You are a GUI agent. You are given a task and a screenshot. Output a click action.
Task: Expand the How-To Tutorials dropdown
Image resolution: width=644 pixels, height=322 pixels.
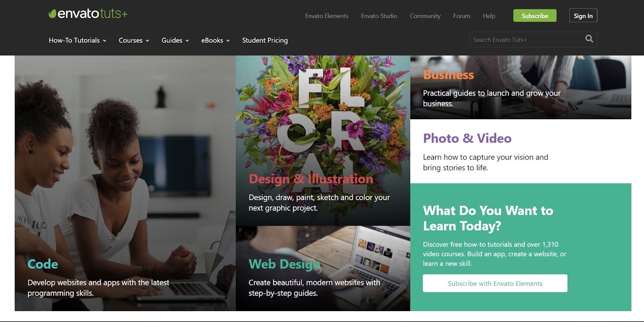tap(78, 40)
